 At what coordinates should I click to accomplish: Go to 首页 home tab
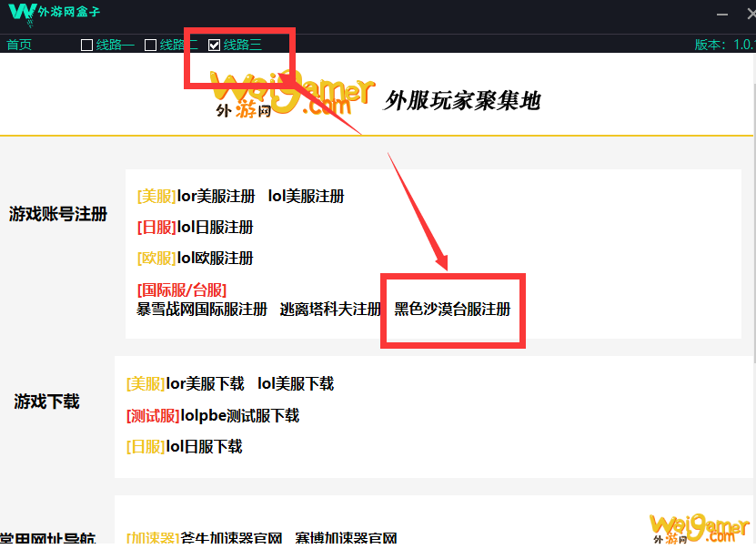coord(19,45)
